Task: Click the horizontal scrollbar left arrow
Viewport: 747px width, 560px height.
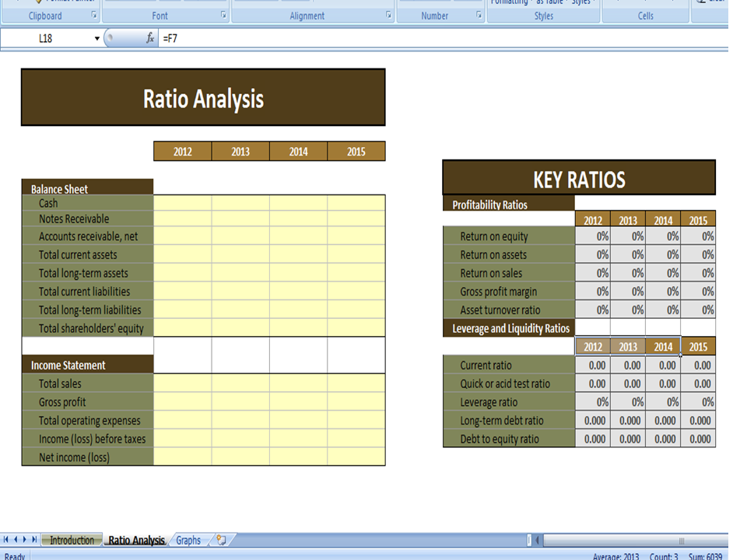Action: pyautogui.click(x=538, y=540)
